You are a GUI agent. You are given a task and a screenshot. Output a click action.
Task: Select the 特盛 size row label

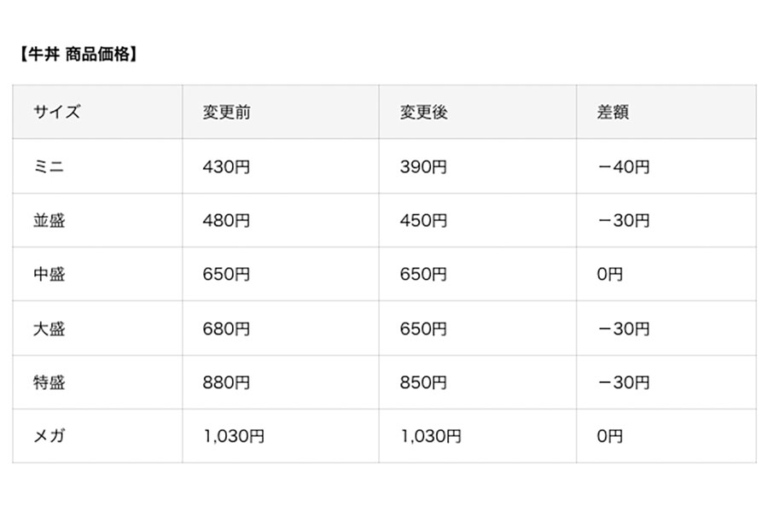(49, 382)
